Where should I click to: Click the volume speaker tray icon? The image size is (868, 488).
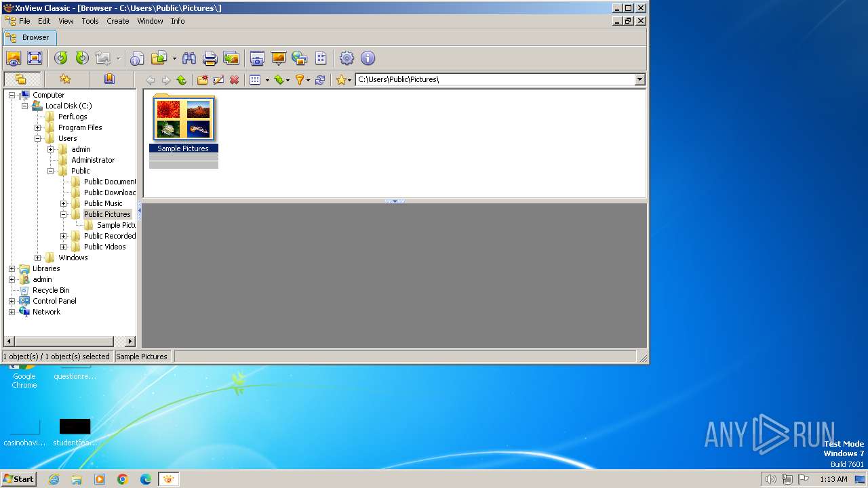click(770, 479)
